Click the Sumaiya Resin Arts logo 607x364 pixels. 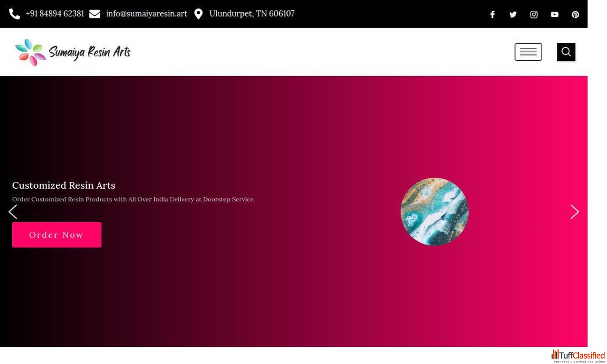(73, 52)
